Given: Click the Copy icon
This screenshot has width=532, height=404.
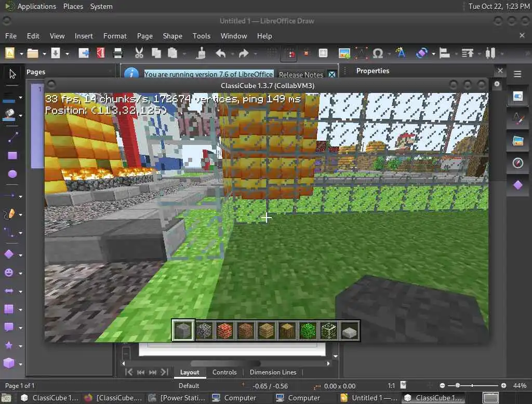Looking at the screenshot, I should pos(156,53).
